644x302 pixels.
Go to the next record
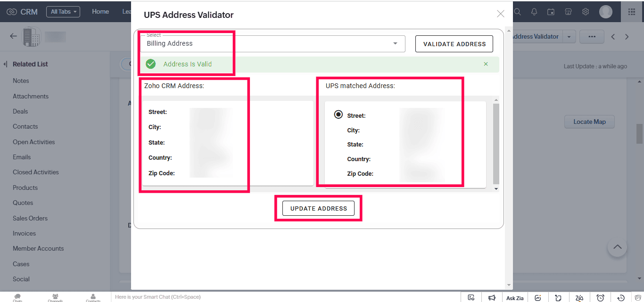click(627, 36)
